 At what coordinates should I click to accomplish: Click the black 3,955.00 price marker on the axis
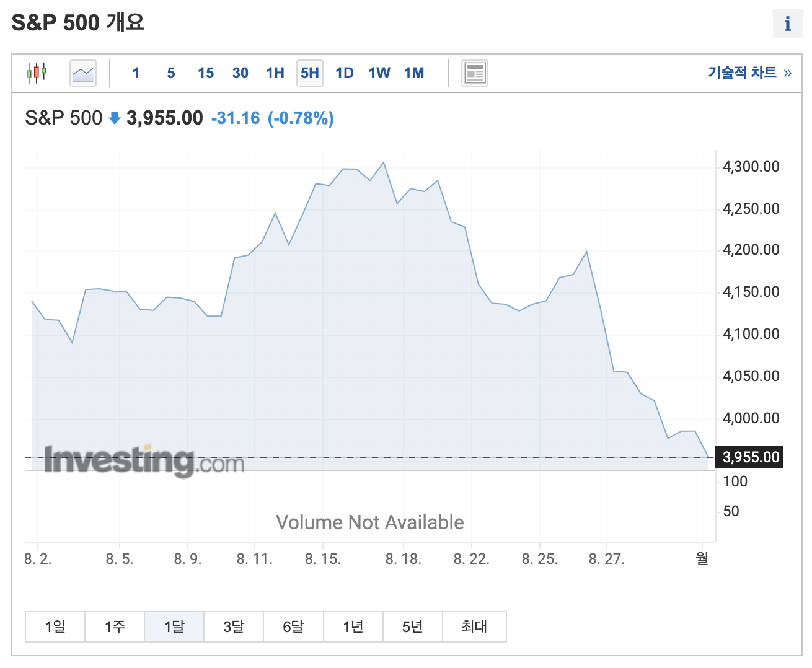click(750, 457)
